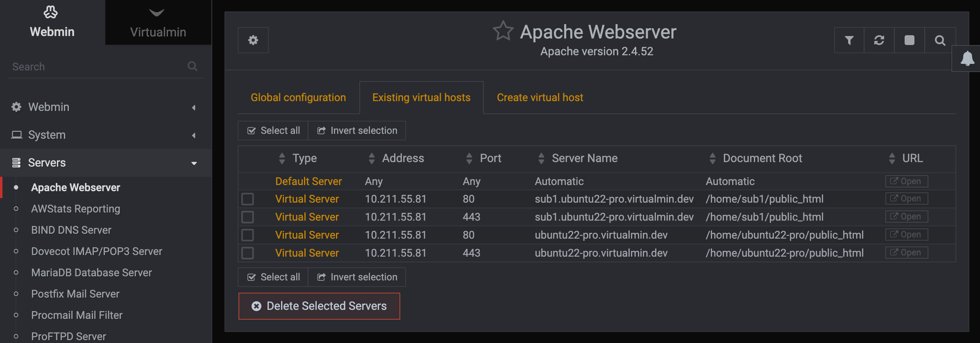The height and width of the screenshot is (343, 980).
Task: Sort table by Port column
Action: point(490,158)
